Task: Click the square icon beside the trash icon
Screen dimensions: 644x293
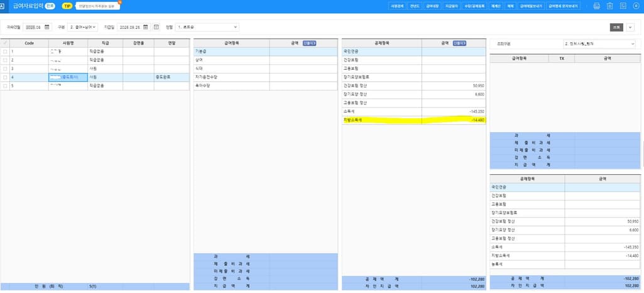Action: tap(623, 6)
